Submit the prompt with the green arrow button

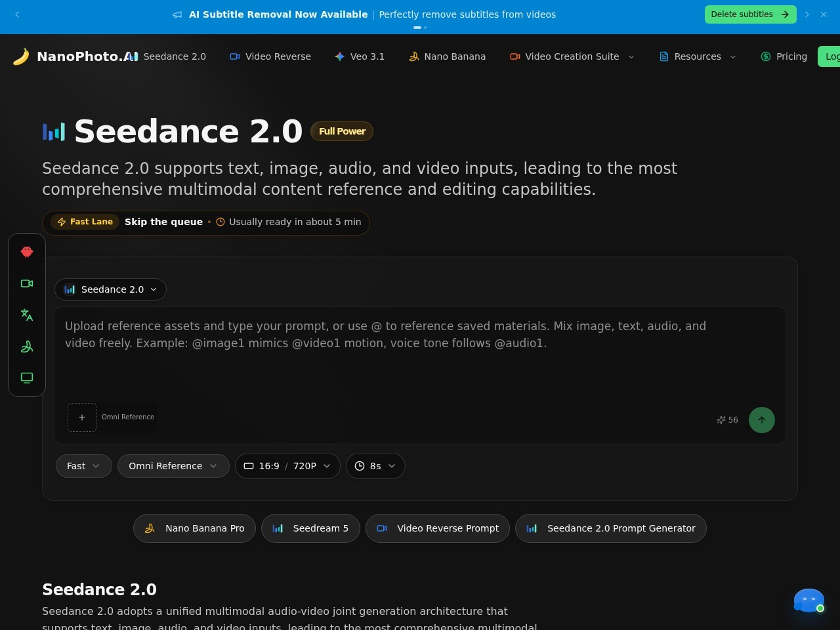tap(762, 420)
